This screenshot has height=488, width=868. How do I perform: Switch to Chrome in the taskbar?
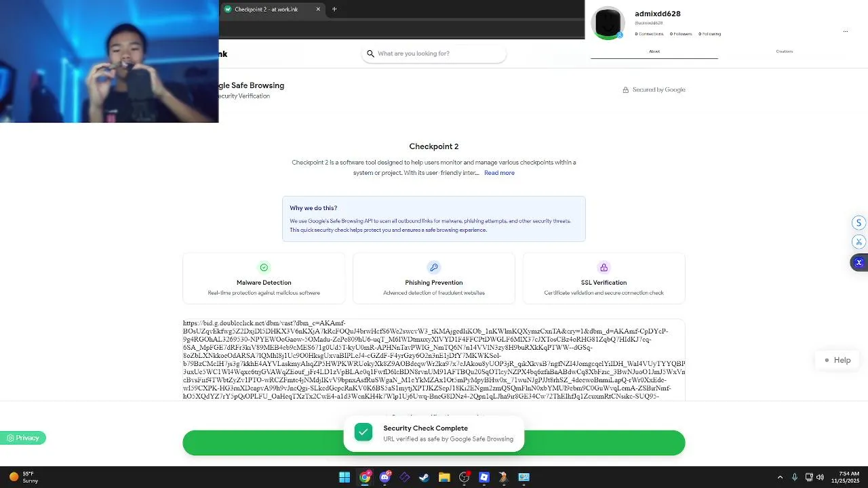click(365, 477)
